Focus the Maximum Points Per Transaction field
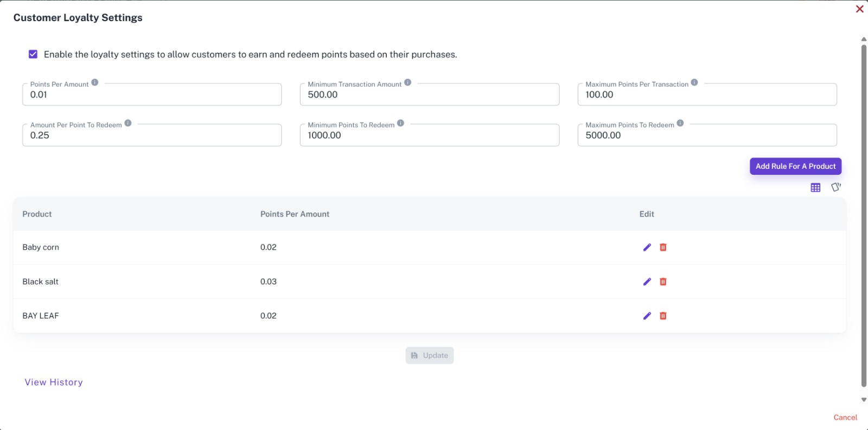The width and height of the screenshot is (868, 430). click(707, 94)
